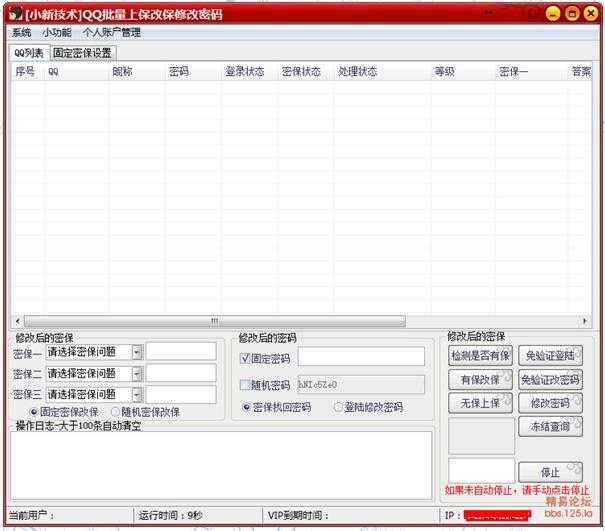Open the 个人账户管理 menu
Image resolution: width=605 pixels, height=531 pixels.
point(112,33)
